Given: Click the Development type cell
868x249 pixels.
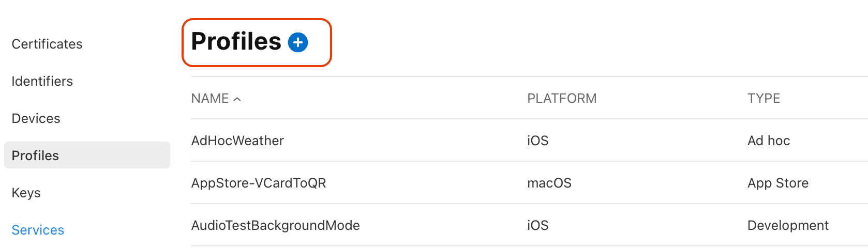Looking at the screenshot, I should pyautogui.click(x=788, y=225).
